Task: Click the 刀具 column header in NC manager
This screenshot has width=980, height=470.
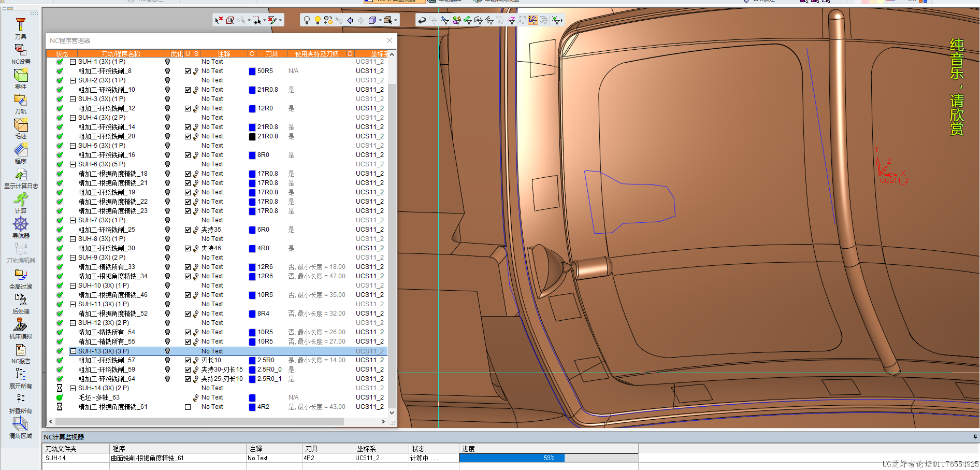Action: pyautogui.click(x=271, y=53)
